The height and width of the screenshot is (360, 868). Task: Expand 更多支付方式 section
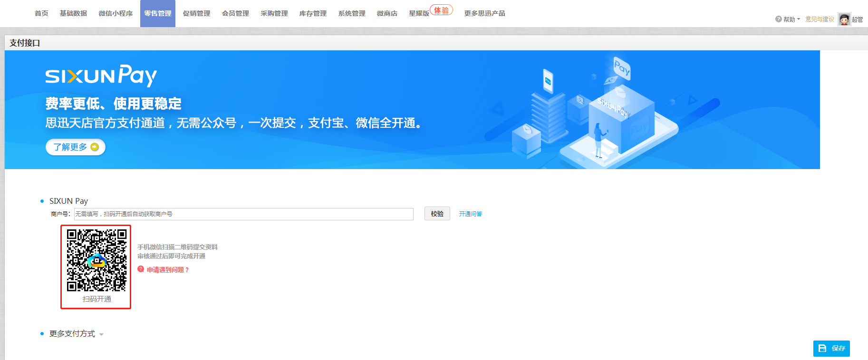point(76,334)
